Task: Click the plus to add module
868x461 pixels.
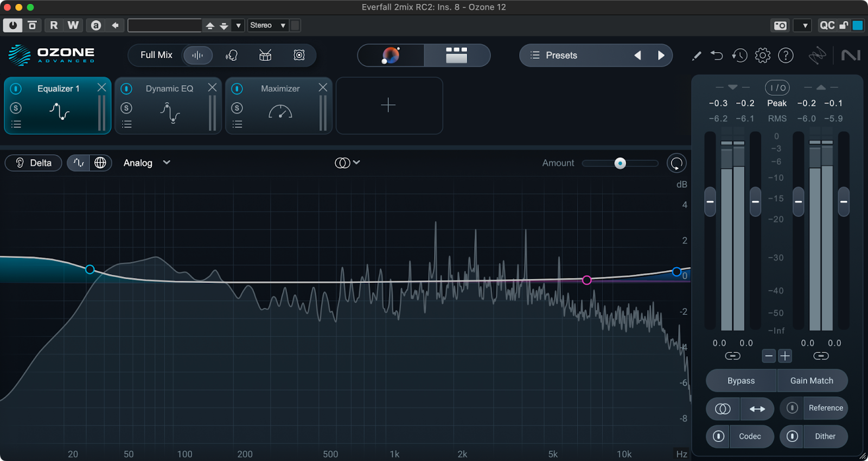Action: click(x=388, y=105)
